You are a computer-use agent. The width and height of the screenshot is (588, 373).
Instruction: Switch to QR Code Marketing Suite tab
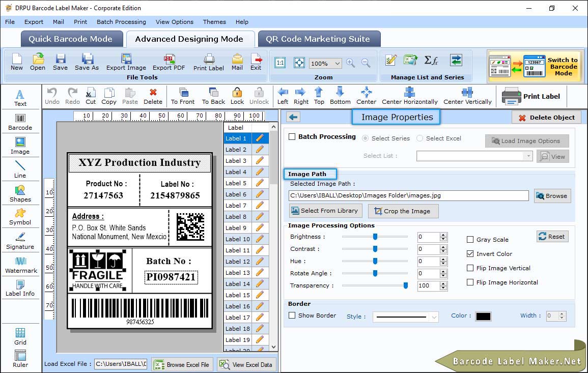tap(319, 39)
